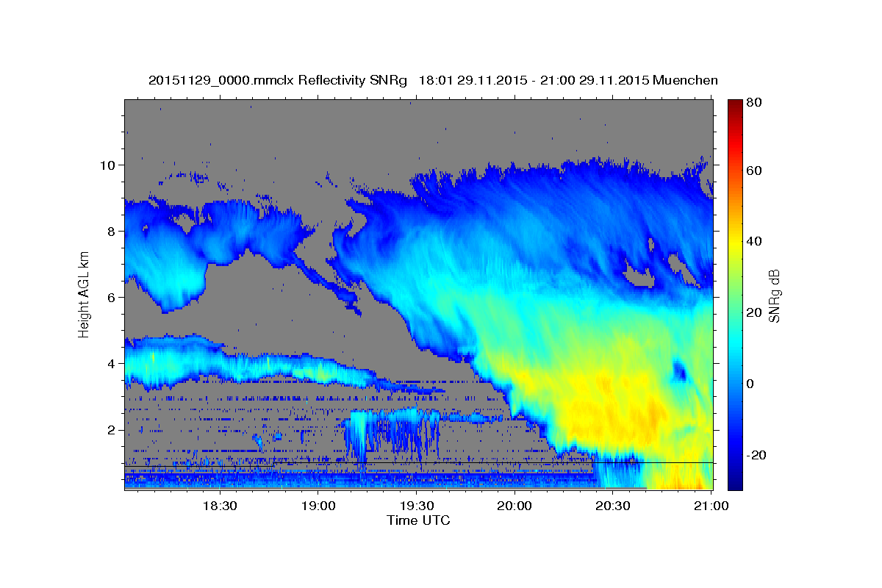This screenshot has width=882, height=588.
Task: Click the colorbar value 40
Action: [753, 241]
